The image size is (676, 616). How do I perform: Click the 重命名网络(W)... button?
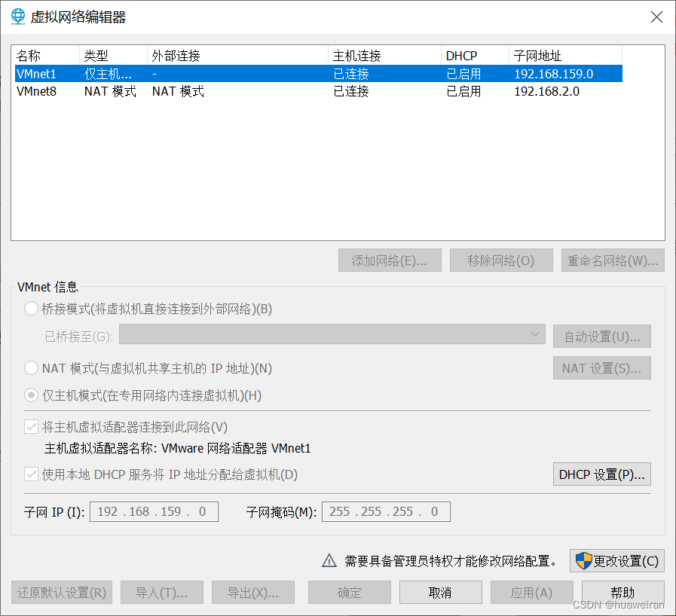pyautogui.click(x=613, y=261)
